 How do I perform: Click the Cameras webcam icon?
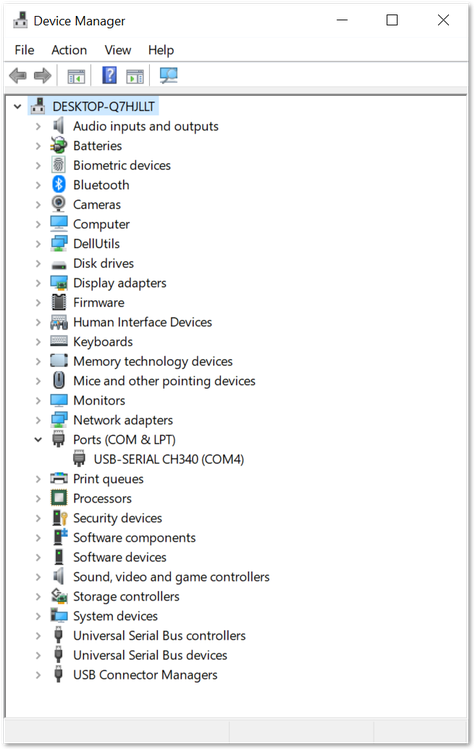click(x=58, y=204)
